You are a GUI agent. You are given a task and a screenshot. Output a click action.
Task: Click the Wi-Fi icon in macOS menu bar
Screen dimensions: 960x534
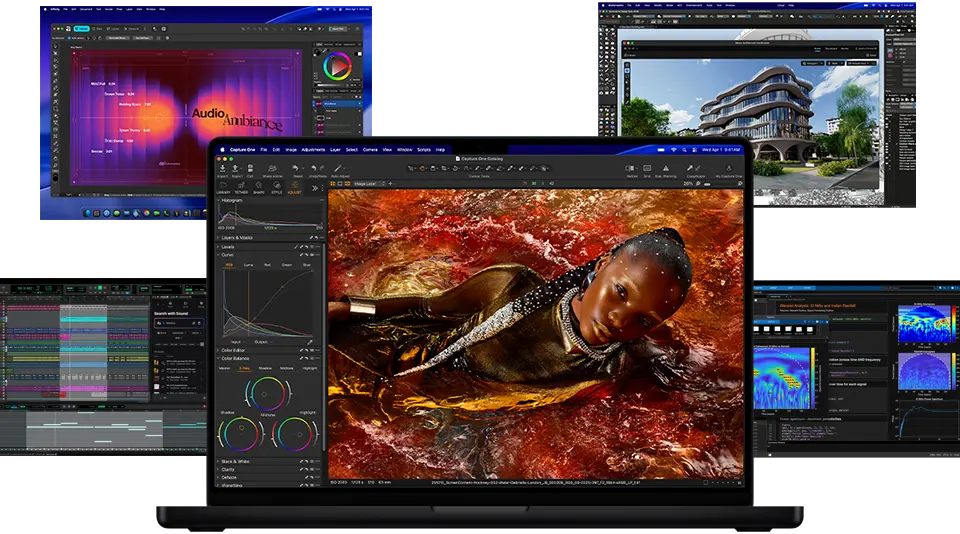coord(673,149)
